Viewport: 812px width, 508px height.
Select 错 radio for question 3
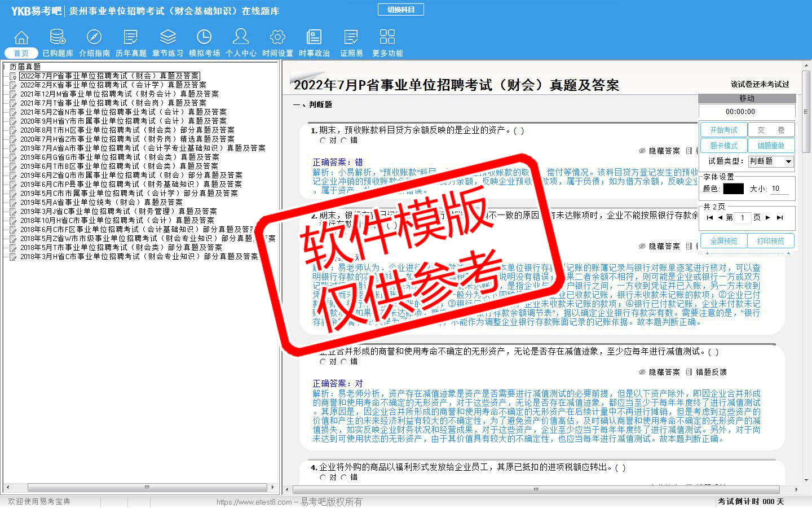(x=344, y=362)
